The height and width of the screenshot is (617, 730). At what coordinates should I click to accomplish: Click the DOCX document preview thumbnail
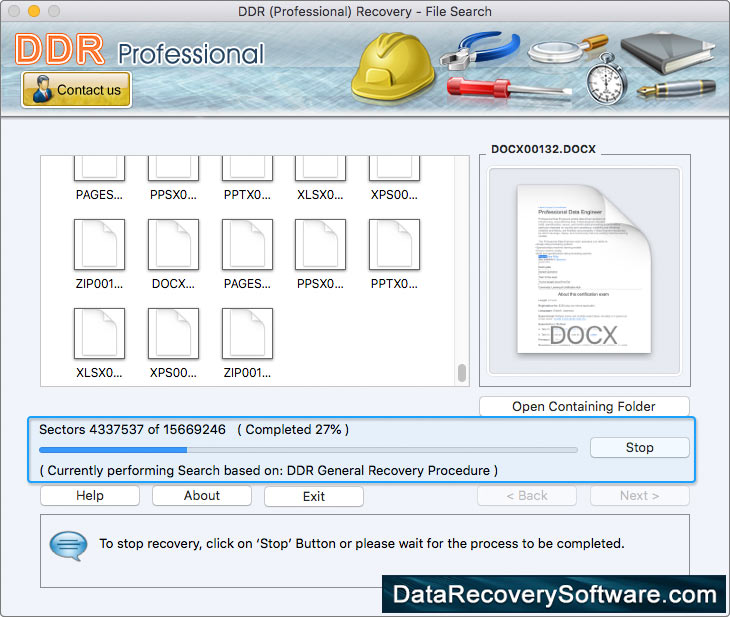[x=584, y=270]
